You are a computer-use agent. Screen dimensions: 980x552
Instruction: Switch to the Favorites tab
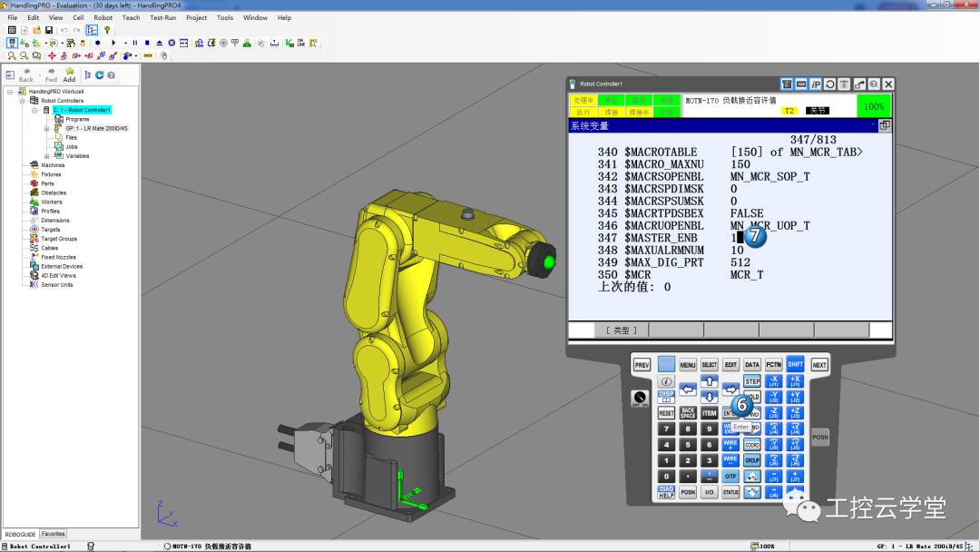54,534
